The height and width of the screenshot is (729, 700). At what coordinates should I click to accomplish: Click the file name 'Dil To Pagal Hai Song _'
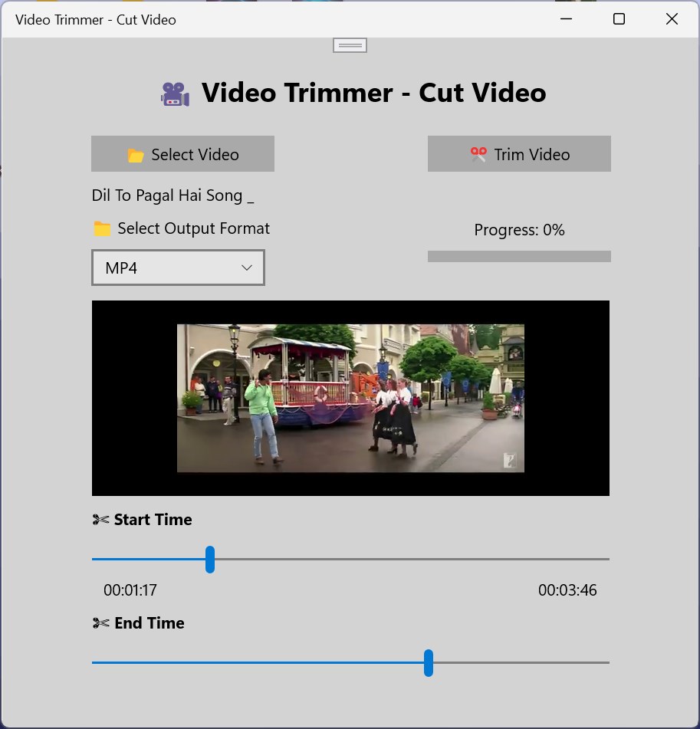[173, 195]
